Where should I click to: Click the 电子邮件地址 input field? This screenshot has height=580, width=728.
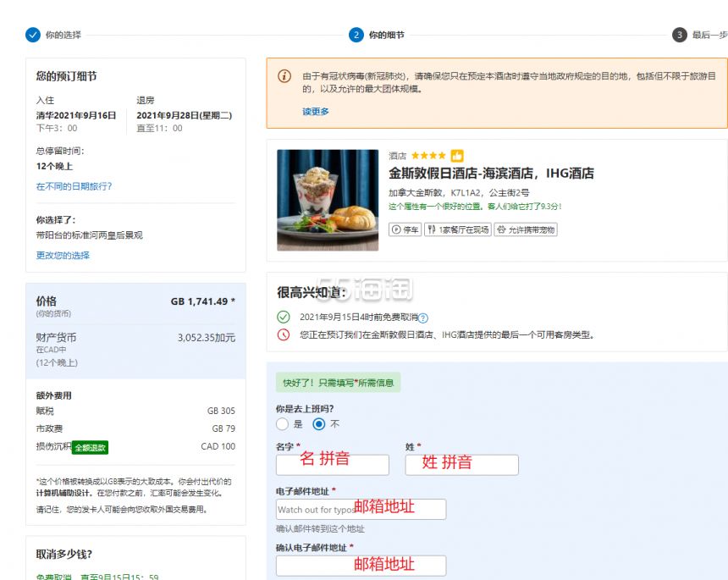tap(361, 510)
